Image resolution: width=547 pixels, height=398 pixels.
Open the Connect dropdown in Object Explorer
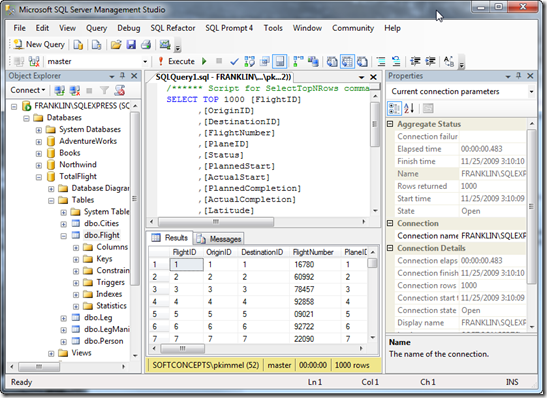coord(28,90)
